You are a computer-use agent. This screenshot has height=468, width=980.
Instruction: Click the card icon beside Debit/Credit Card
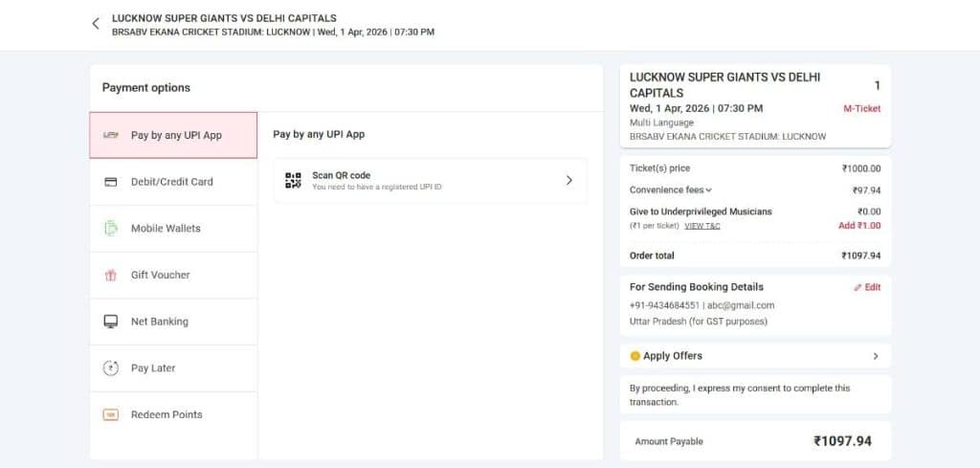pyautogui.click(x=111, y=182)
